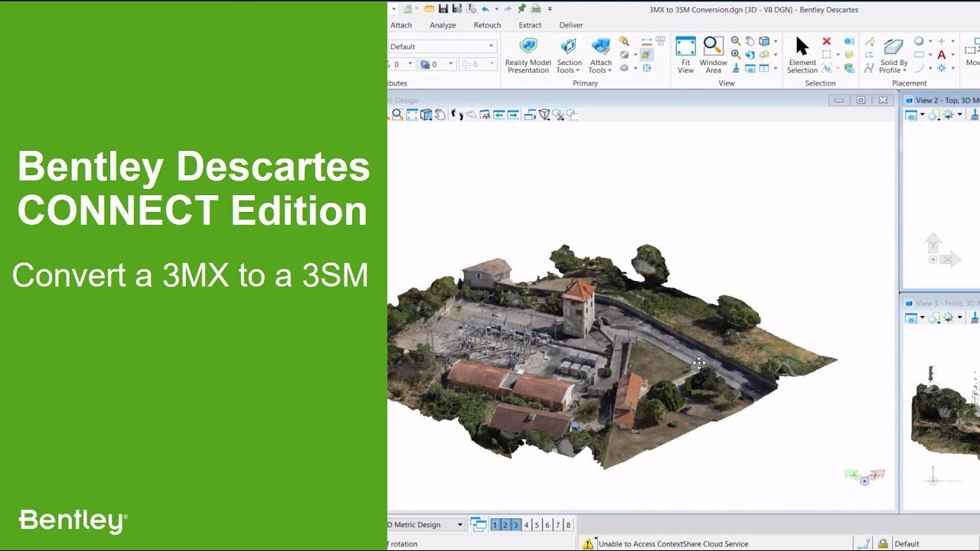Select the Window Area zoom tool
The height and width of the screenshot is (551, 980).
coord(713,55)
